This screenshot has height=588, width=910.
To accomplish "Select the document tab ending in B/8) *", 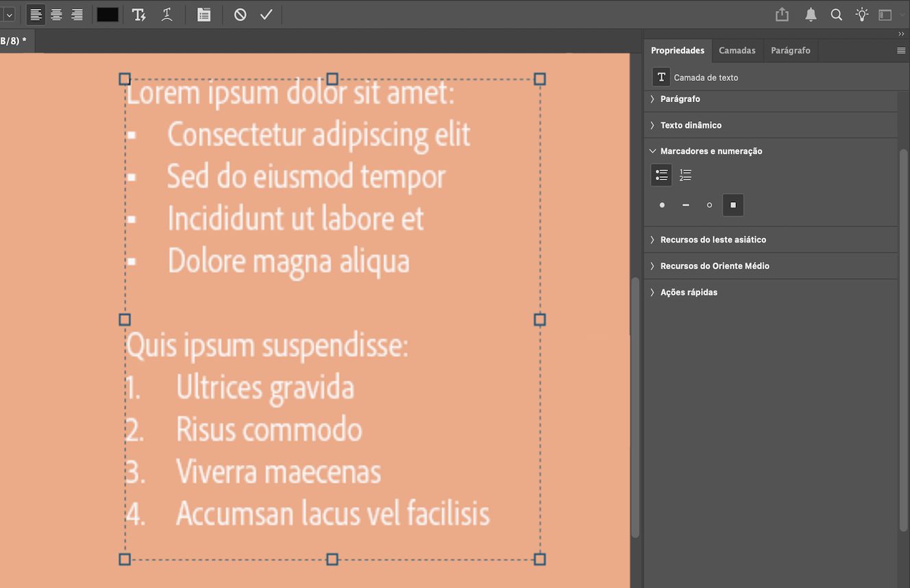I will click(x=15, y=41).
